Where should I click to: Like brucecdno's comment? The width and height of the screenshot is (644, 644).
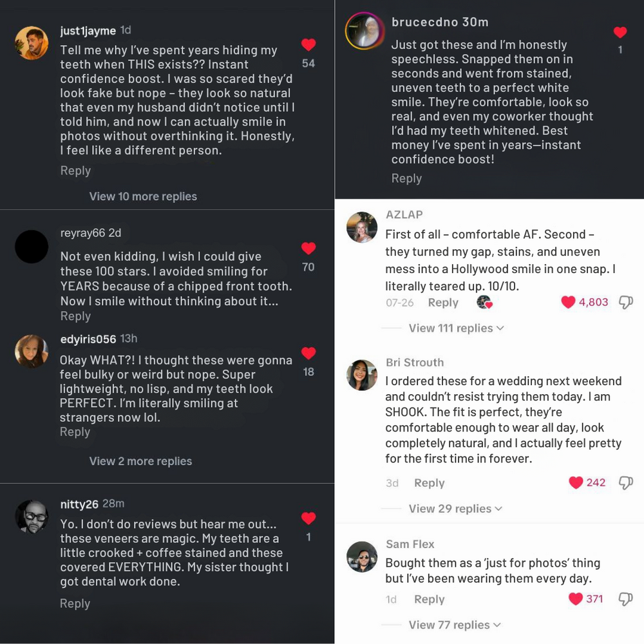[x=620, y=32]
